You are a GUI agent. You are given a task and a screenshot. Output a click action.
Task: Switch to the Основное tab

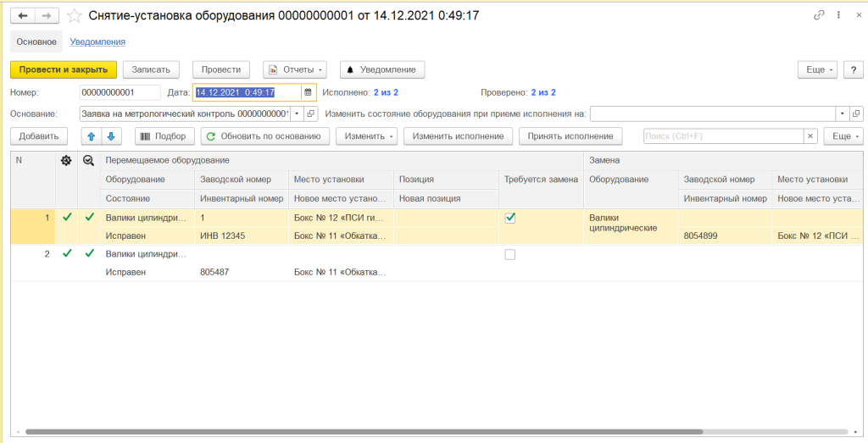click(x=36, y=42)
